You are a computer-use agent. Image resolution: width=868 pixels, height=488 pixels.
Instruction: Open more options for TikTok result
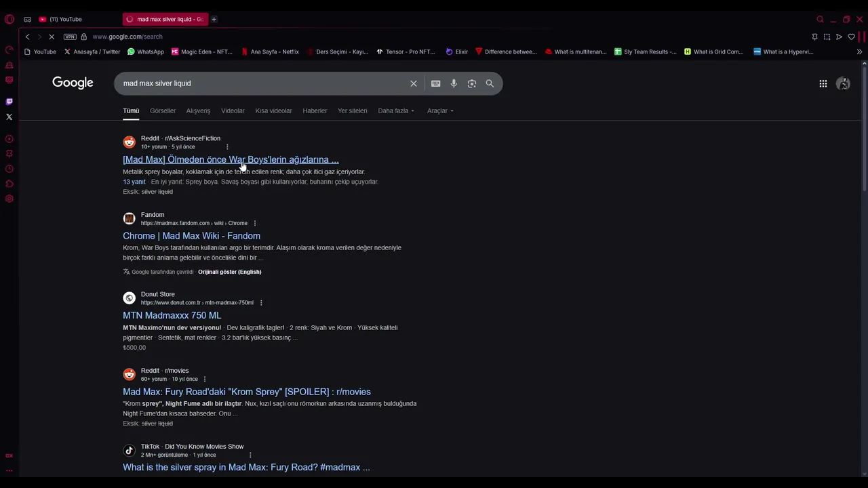(250, 455)
